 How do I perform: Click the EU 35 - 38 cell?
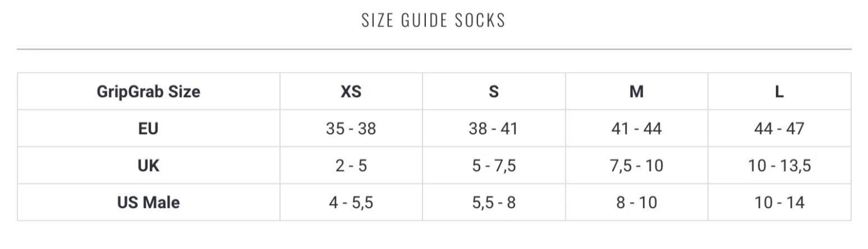pyautogui.click(x=351, y=128)
